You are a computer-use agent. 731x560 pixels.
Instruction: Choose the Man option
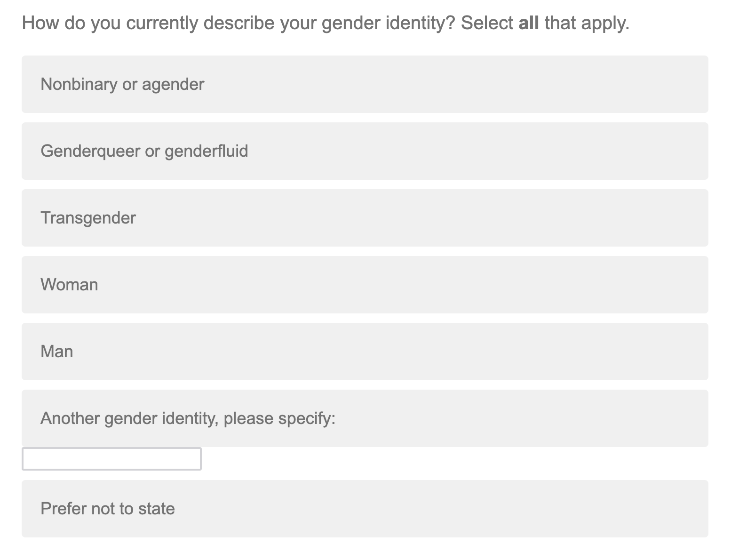[365, 352]
